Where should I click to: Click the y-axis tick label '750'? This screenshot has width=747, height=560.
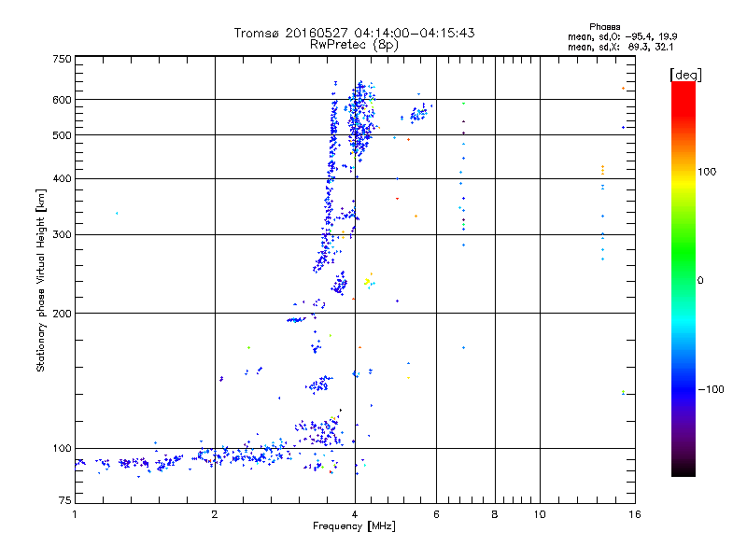click(62, 59)
